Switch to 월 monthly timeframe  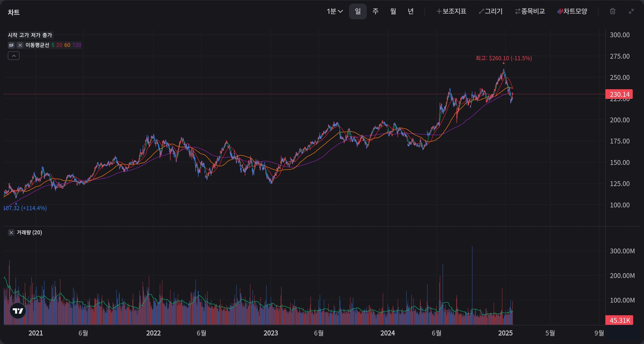pos(393,11)
